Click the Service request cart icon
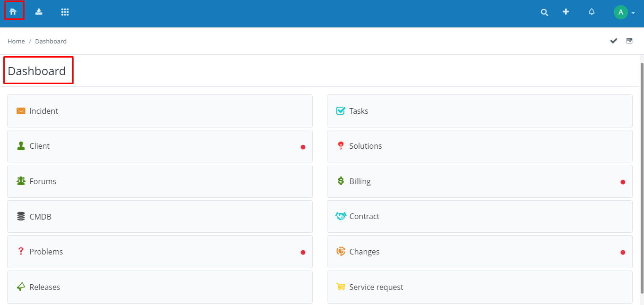Screen dimensions: 644x305 click(x=341, y=287)
